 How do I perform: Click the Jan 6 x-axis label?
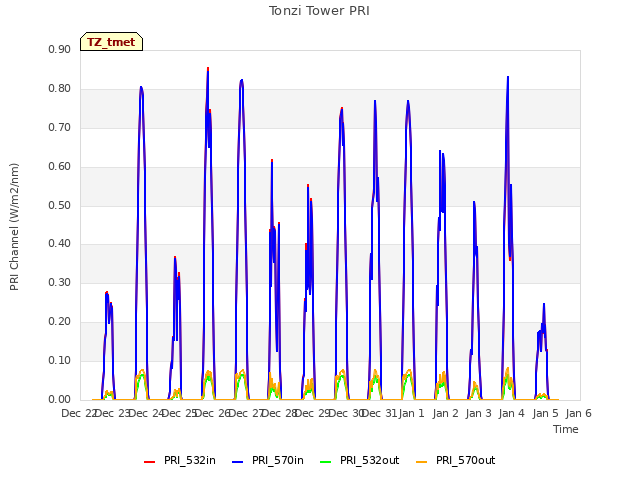[x=578, y=413]
